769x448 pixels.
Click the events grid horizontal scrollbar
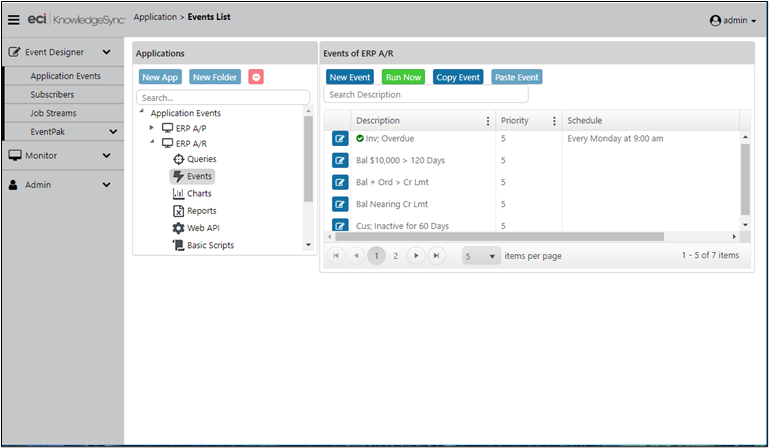pyautogui.click(x=499, y=237)
